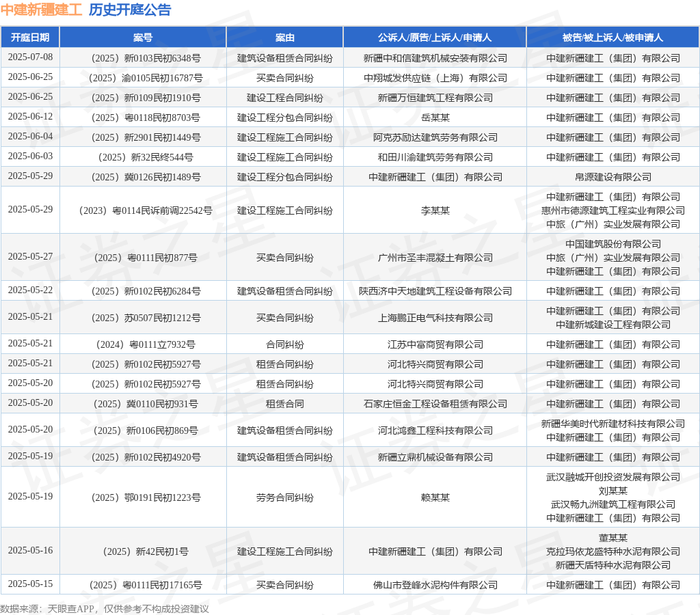700x615 pixels.
Task: Select case number "(2025)冀0110民初931号"
Action: [x=143, y=405]
